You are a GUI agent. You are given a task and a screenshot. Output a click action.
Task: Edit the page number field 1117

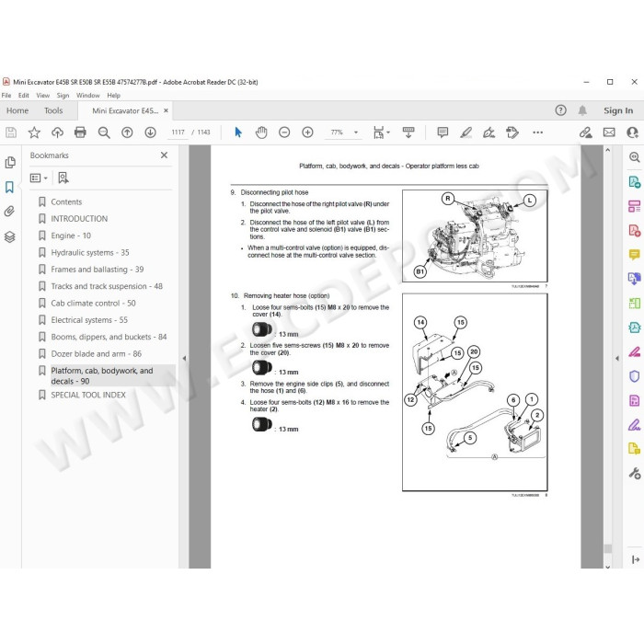point(178,132)
